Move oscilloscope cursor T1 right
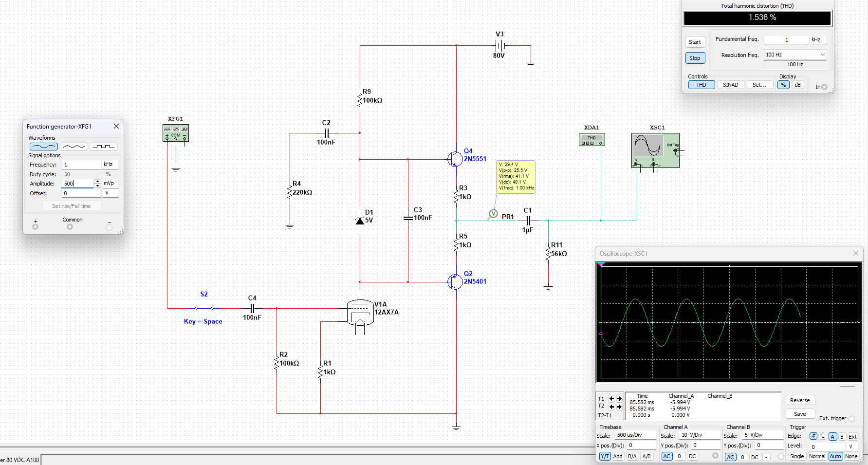 click(619, 398)
